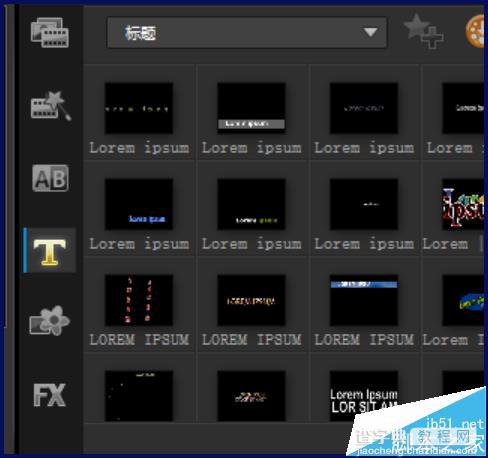Click the star plus Add to Favorites icon
Screen dimensions: 488x458
pos(424,31)
